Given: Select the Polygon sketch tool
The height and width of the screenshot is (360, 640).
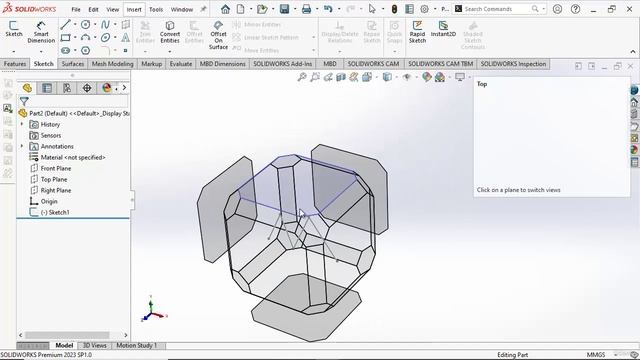Looking at the screenshot, I should (x=85, y=51).
